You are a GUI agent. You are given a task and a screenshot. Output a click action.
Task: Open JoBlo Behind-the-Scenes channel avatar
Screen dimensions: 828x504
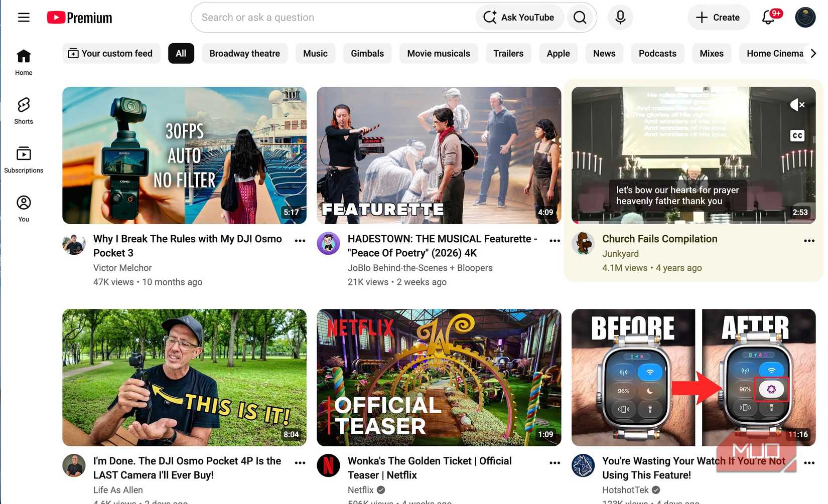tap(328, 244)
